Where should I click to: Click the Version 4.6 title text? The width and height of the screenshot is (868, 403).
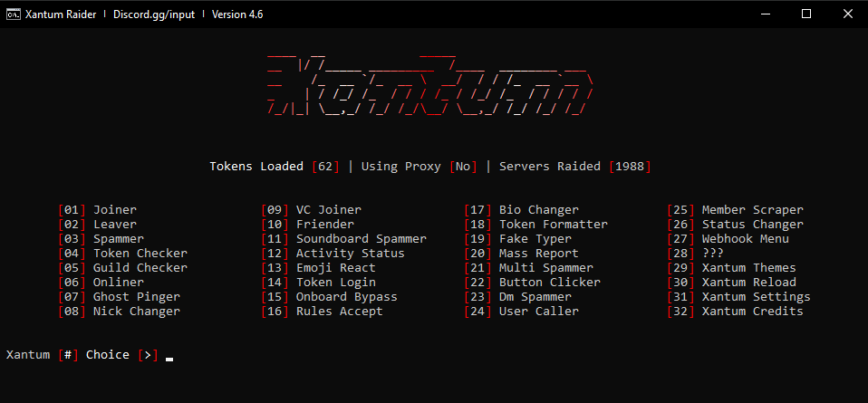coord(237,14)
